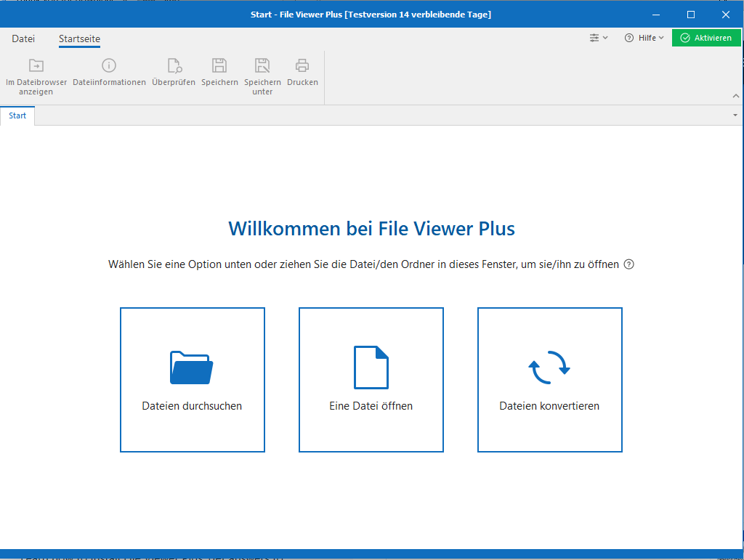The image size is (744, 560).
Task: Maximize the File Viewer Plus window
Action: [x=691, y=15]
